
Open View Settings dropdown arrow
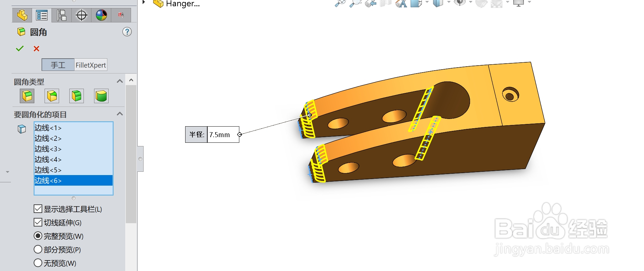[x=529, y=2]
